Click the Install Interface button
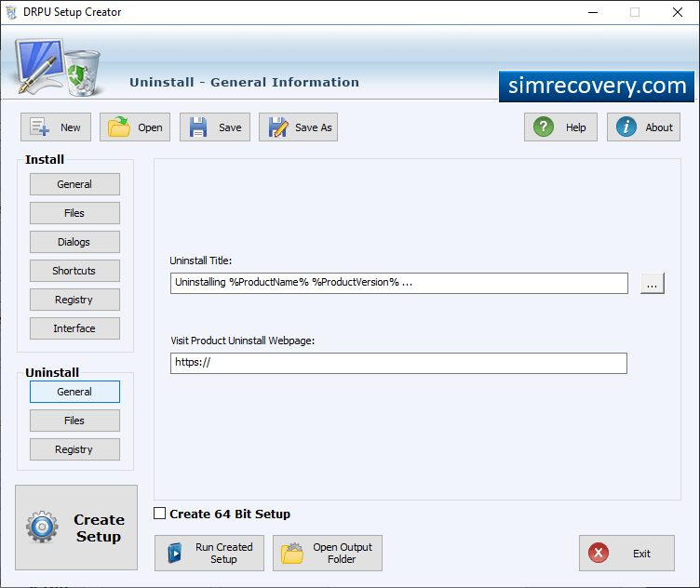This screenshot has height=588, width=700. [x=74, y=328]
